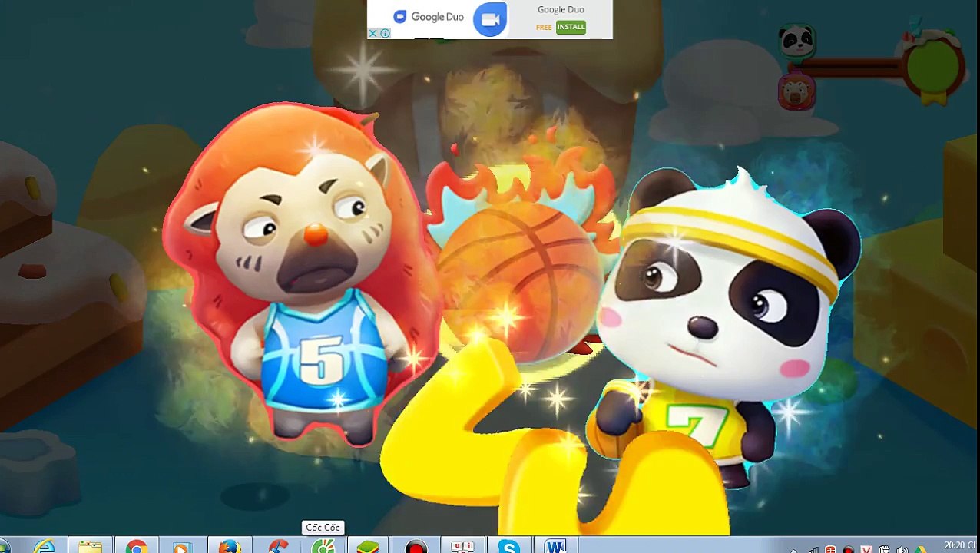This screenshot has width=980, height=553.
Task: Click the panda avatar icon at top right
Action: pos(796,41)
